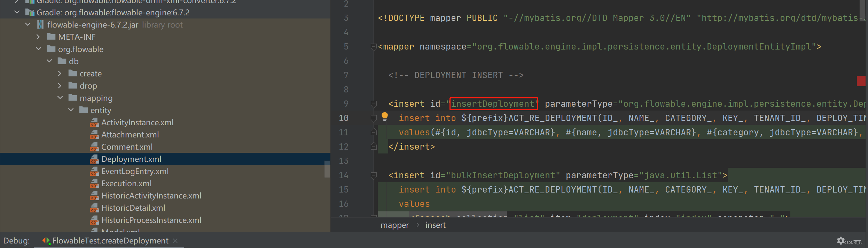Select HistoricProcessInstance.xml in the tree
The height and width of the screenshot is (248, 868).
pos(151,220)
